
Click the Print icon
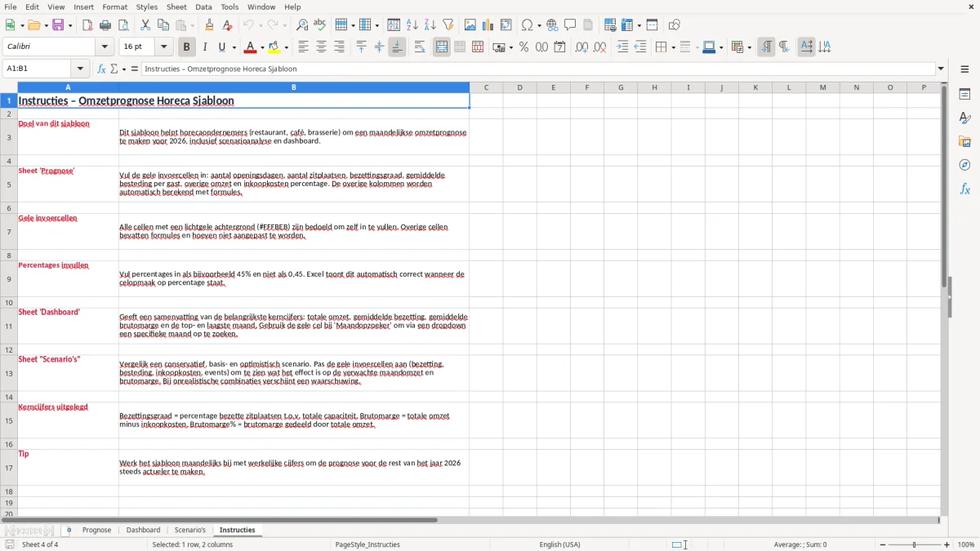coord(105,25)
